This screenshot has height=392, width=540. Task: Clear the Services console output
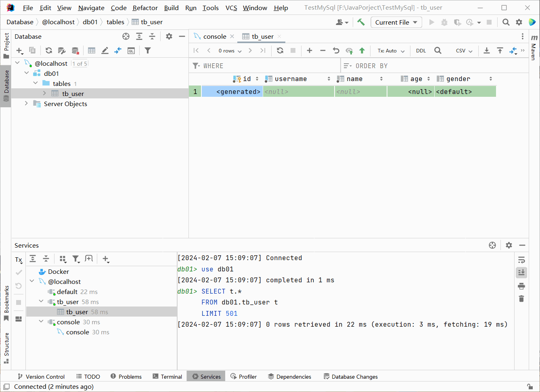coord(521,299)
